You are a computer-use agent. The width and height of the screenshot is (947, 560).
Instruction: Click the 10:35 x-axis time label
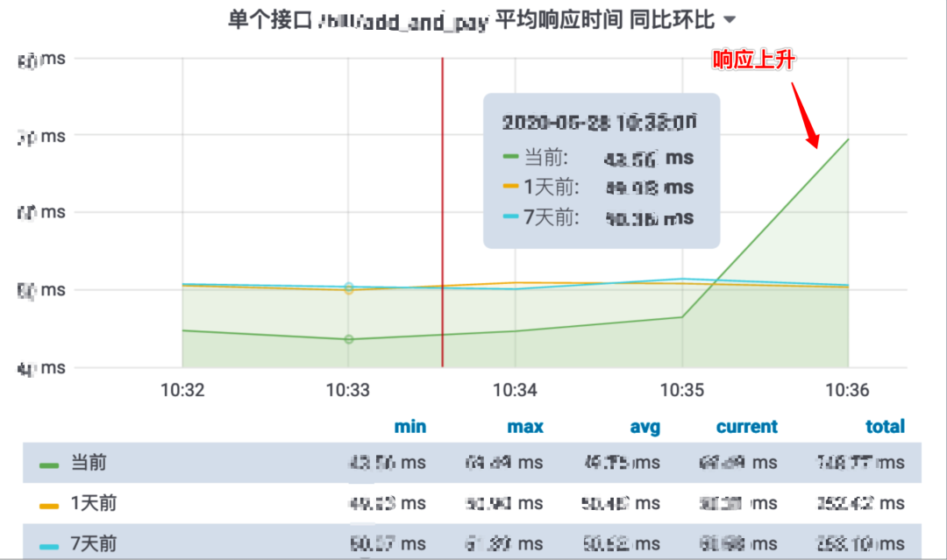click(682, 390)
